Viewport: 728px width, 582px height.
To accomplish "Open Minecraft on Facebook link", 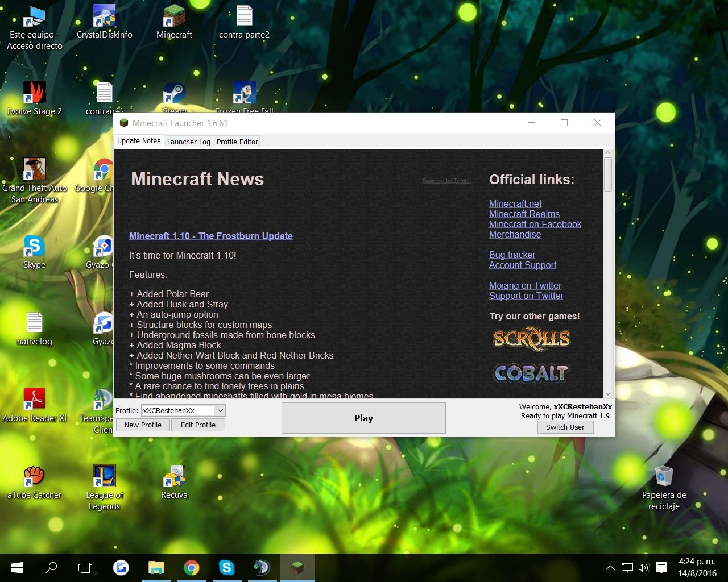I will click(x=535, y=224).
